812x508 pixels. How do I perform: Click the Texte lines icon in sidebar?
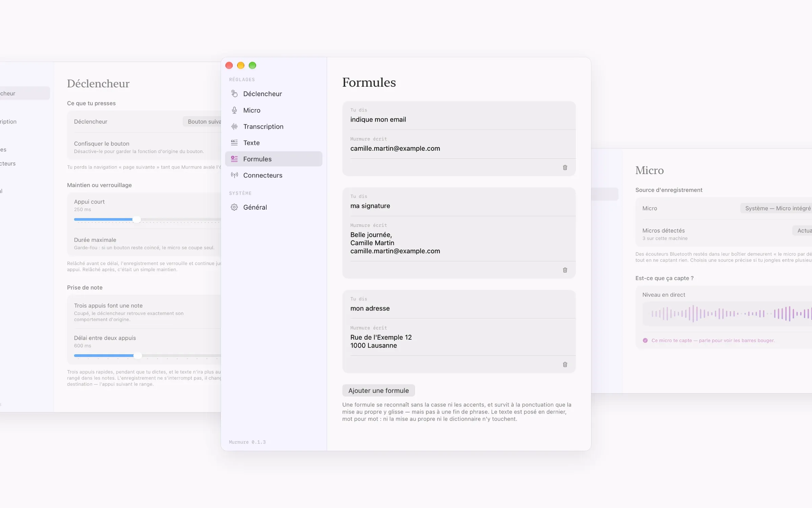tap(234, 143)
